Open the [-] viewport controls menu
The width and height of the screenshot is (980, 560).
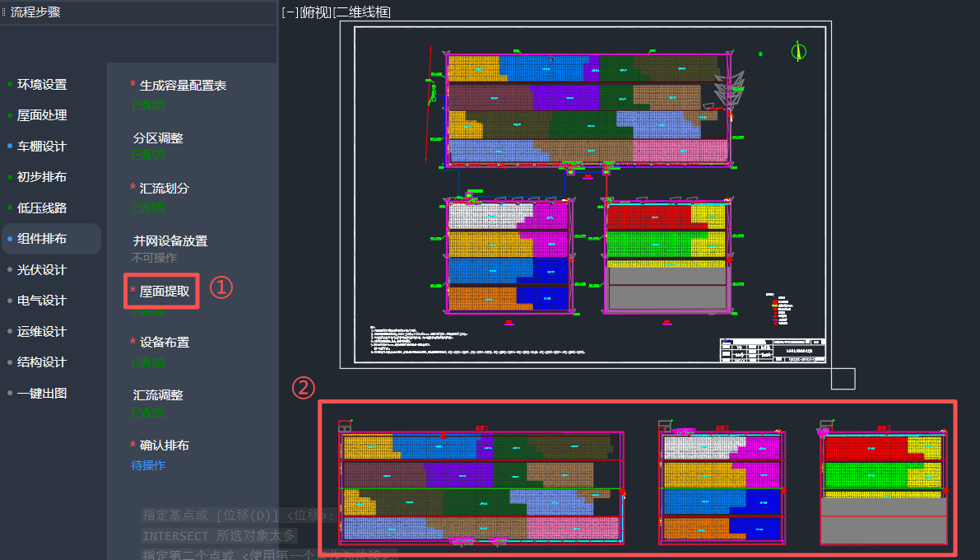pos(289,12)
